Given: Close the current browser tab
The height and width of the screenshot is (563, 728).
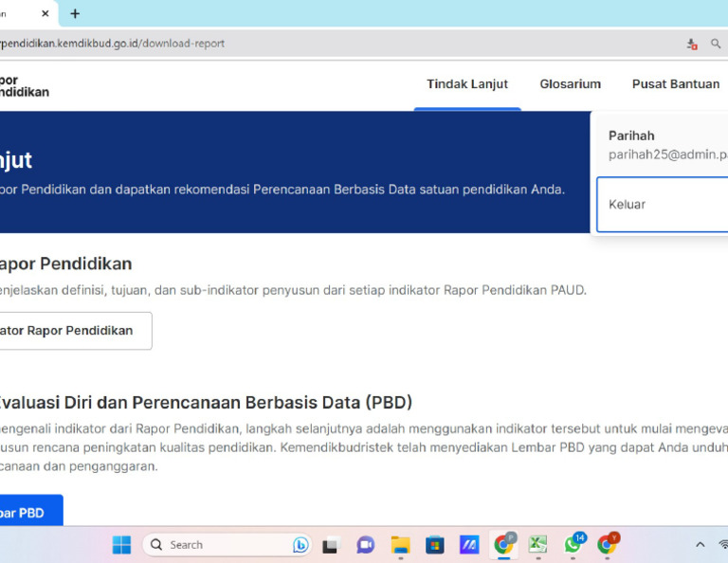Looking at the screenshot, I should click(x=45, y=14).
